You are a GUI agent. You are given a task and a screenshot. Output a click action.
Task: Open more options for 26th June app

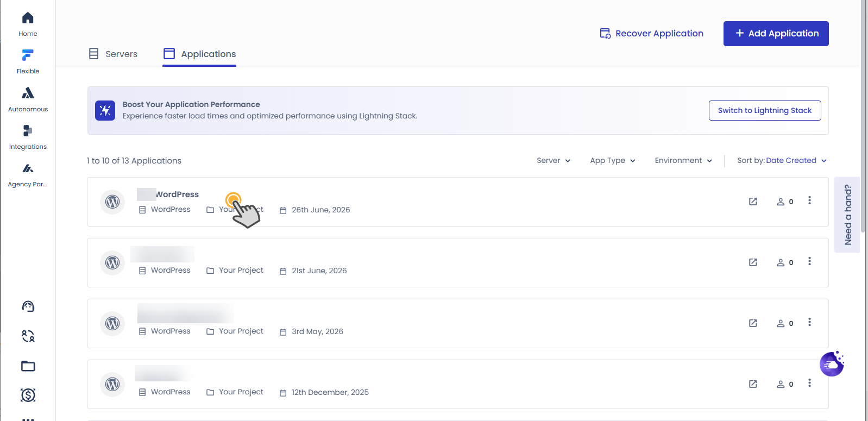pyautogui.click(x=809, y=200)
